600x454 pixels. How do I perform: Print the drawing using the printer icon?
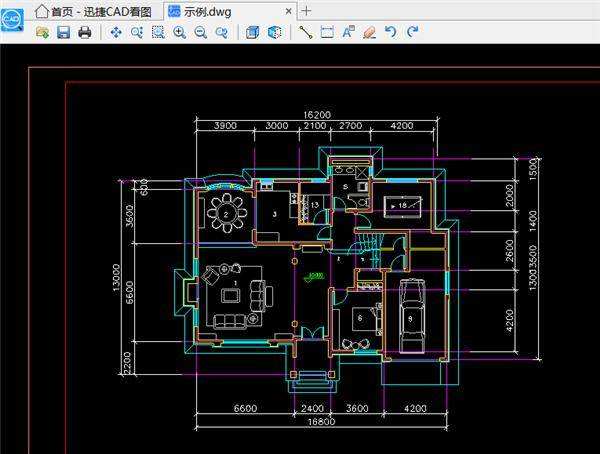click(85, 32)
